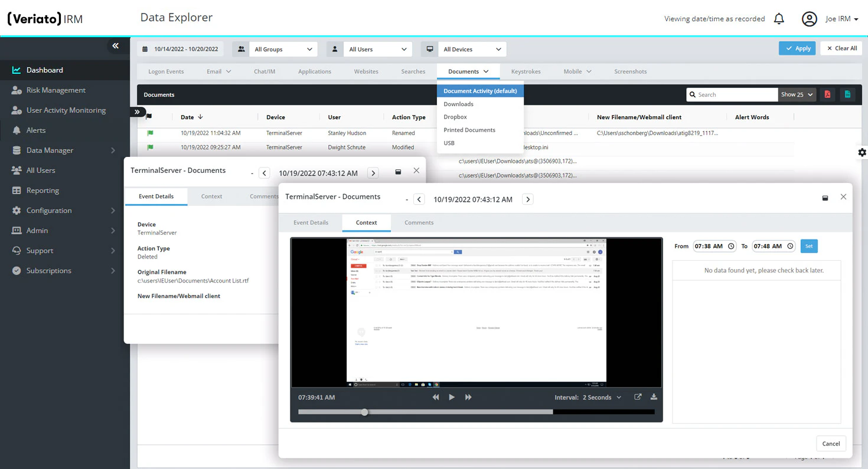Click the users filter icon beside All Users

tap(335, 49)
